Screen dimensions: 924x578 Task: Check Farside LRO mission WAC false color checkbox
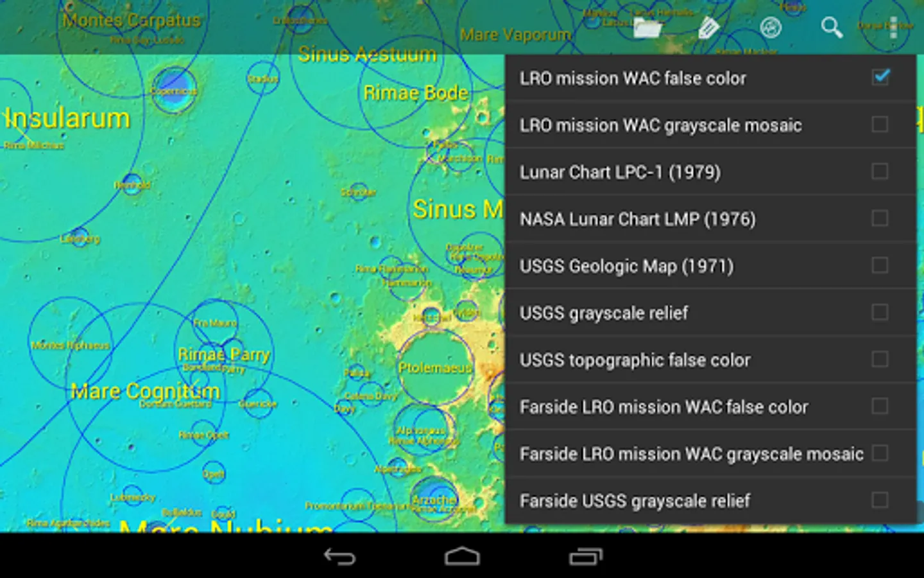[x=880, y=405]
